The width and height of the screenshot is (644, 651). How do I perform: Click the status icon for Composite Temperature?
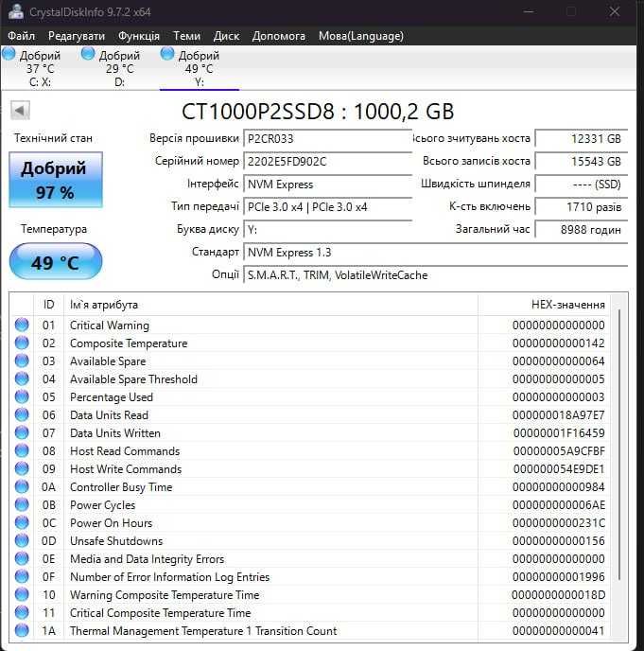pyautogui.click(x=22, y=343)
